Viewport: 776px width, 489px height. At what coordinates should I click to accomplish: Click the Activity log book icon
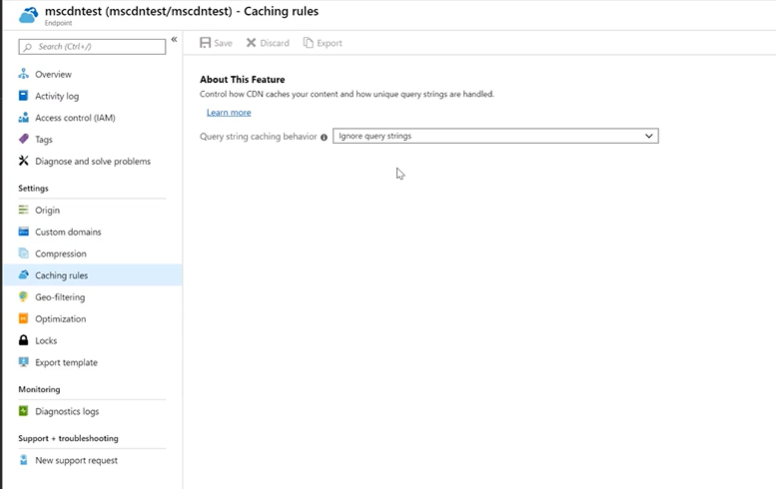23,96
